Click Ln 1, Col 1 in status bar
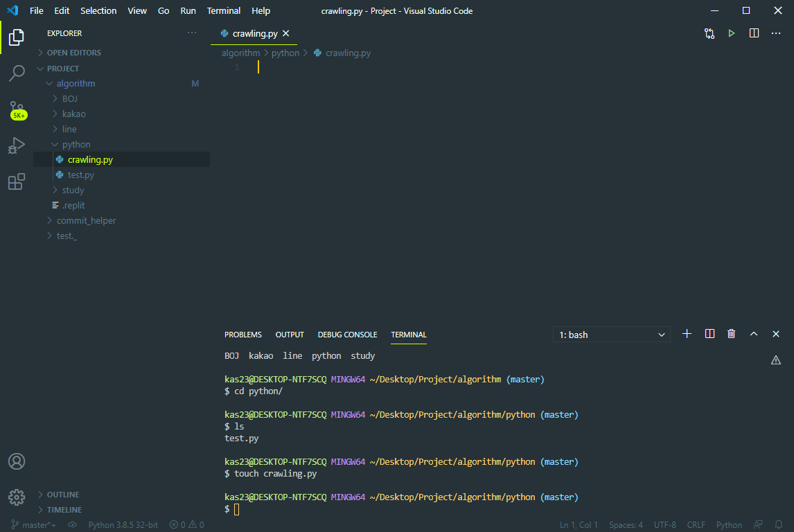This screenshot has width=794, height=532. pyautogui.click(x=579, y=525)
